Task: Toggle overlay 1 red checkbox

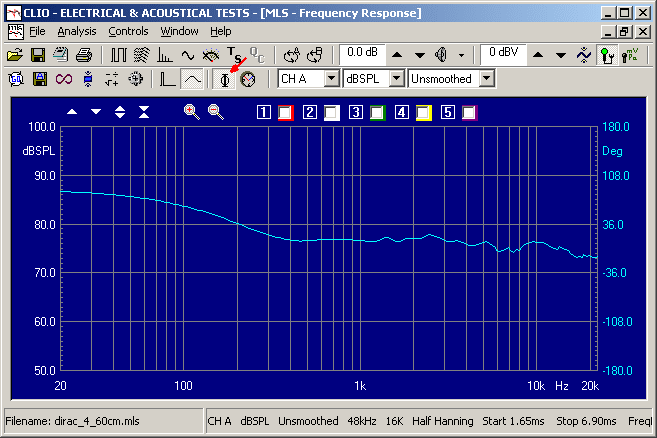Action: click(x=285, y=112)
